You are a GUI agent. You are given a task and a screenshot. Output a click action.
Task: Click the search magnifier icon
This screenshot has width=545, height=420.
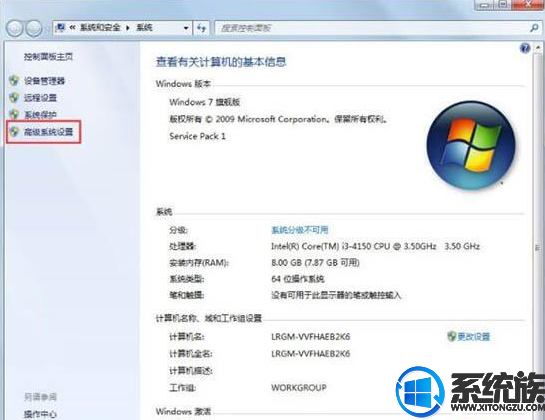point(534,28)
